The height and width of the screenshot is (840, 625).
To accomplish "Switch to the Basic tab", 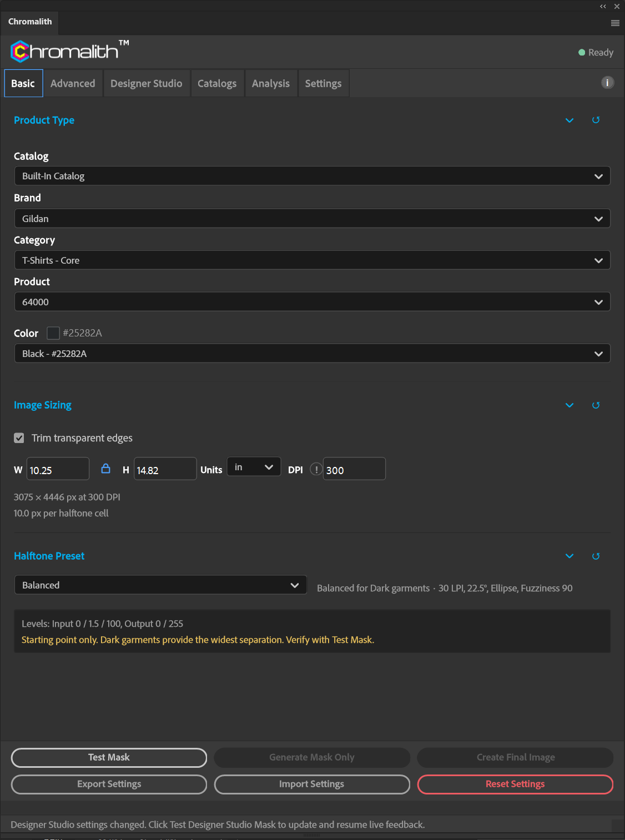I will 23,83.
